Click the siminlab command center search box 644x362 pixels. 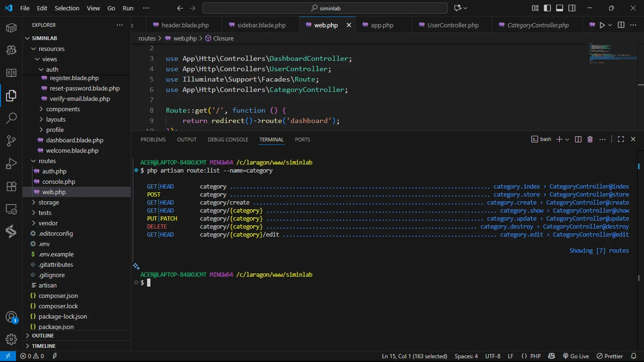pos(325,8)
